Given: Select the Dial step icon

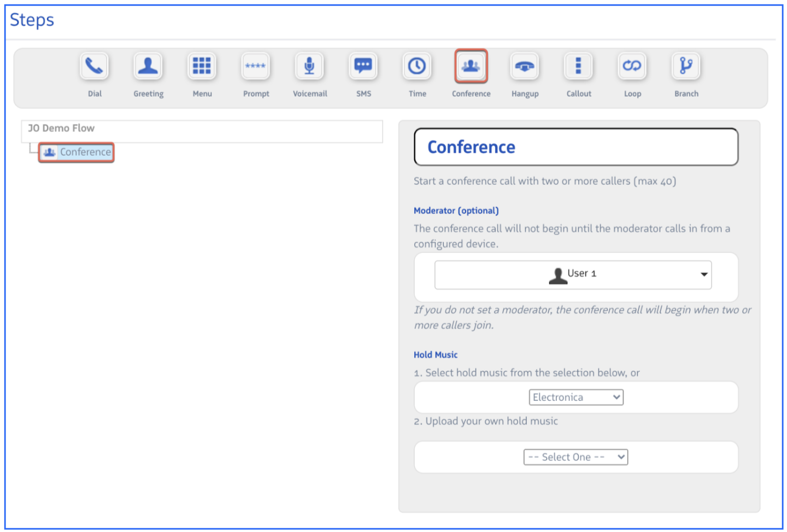Looking at the screenshot, I should 94,67.
